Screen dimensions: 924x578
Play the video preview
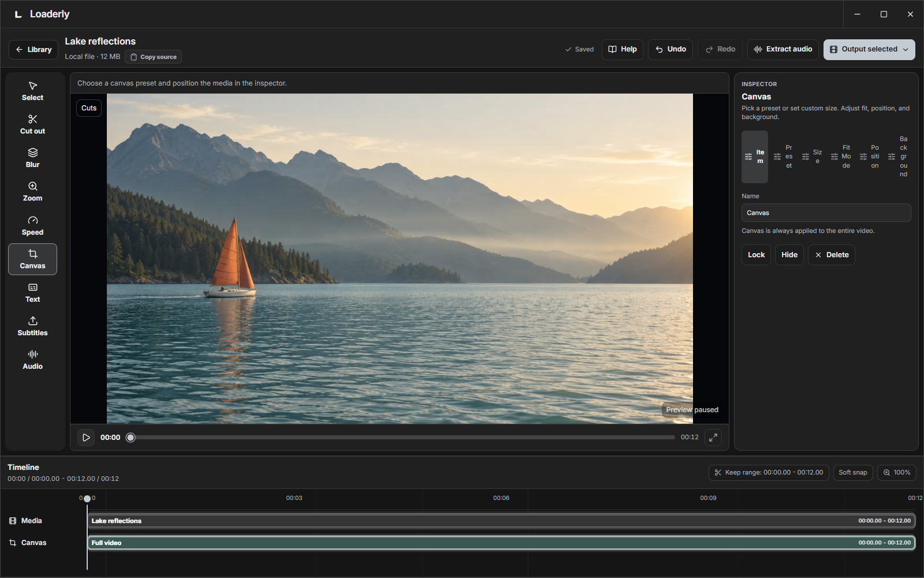tap(86, 438)
